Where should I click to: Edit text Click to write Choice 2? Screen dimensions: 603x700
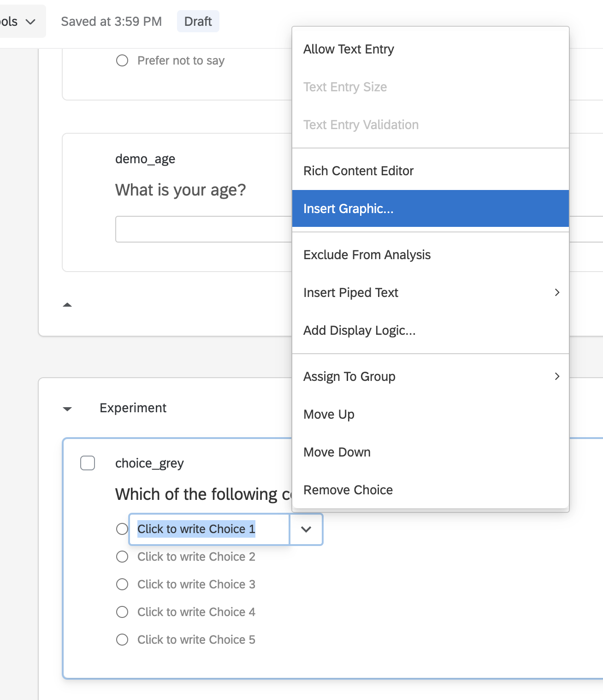(196, 557)
